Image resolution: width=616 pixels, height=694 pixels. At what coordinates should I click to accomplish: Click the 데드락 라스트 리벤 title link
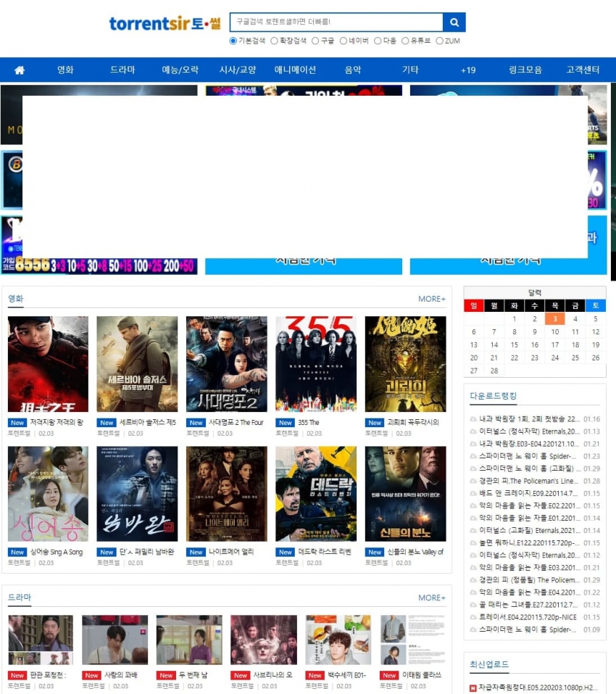[x=325, y=553]
